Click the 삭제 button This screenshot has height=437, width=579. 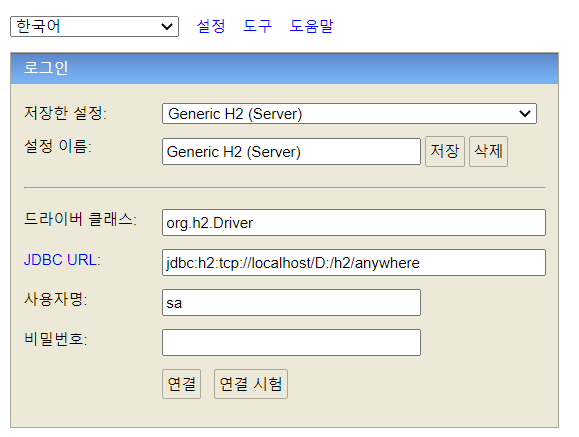pyautogui.click(x=489, y=151)
